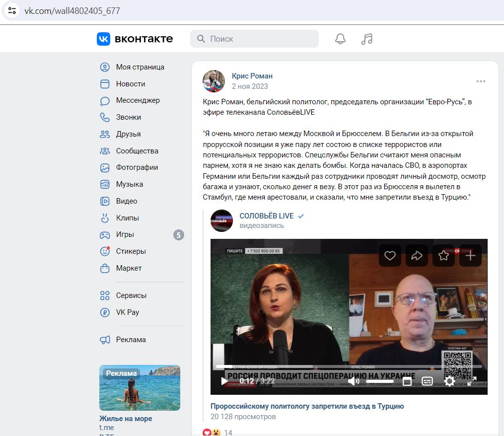Like the video with heart icon
This screenshot has height=436, width=504.
tap(390, 256)
